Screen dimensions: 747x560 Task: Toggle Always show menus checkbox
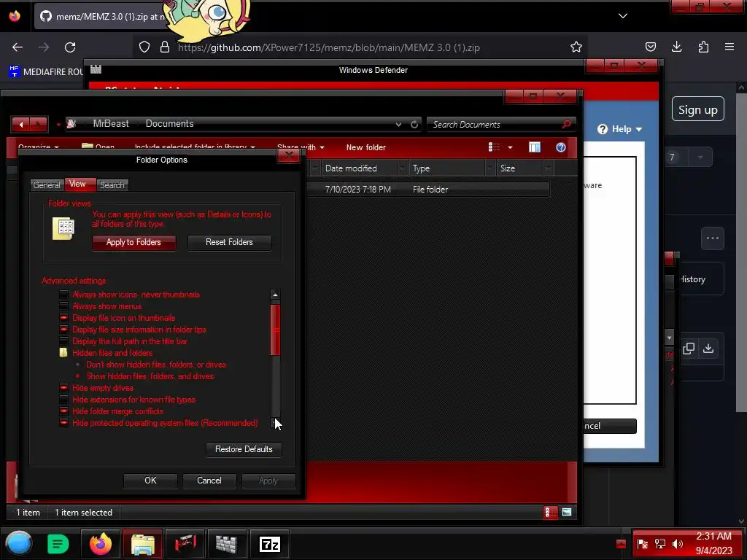pos(63,306)
